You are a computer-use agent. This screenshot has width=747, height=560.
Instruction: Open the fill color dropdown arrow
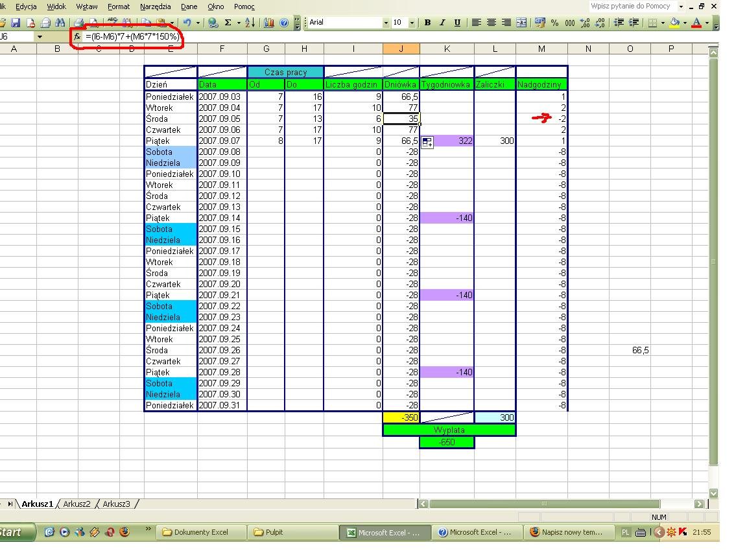685,23
